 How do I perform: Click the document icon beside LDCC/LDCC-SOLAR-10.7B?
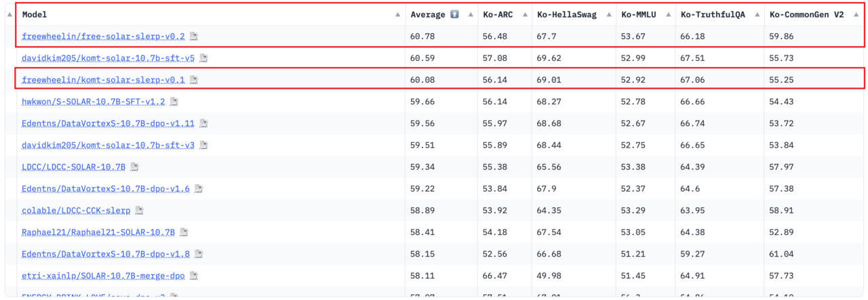coord(135,167)
